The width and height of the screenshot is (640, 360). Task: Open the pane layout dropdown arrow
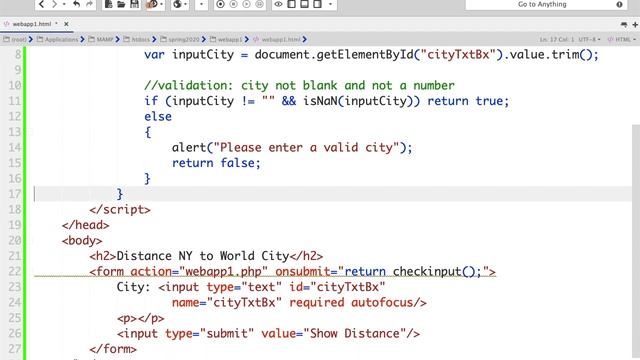pos(330,4)
